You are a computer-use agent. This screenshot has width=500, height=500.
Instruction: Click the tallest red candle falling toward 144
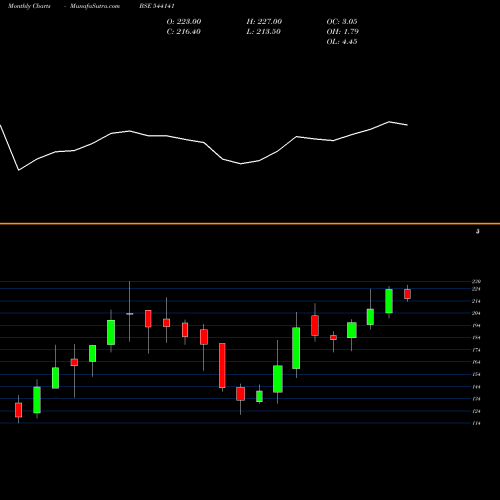tap(222, 365)
